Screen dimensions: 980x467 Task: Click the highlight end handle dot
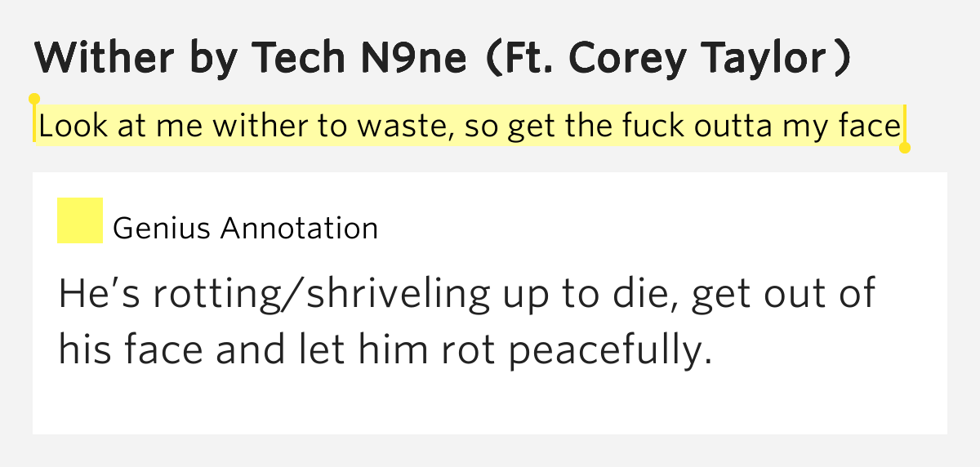click(x=904, y=148)
